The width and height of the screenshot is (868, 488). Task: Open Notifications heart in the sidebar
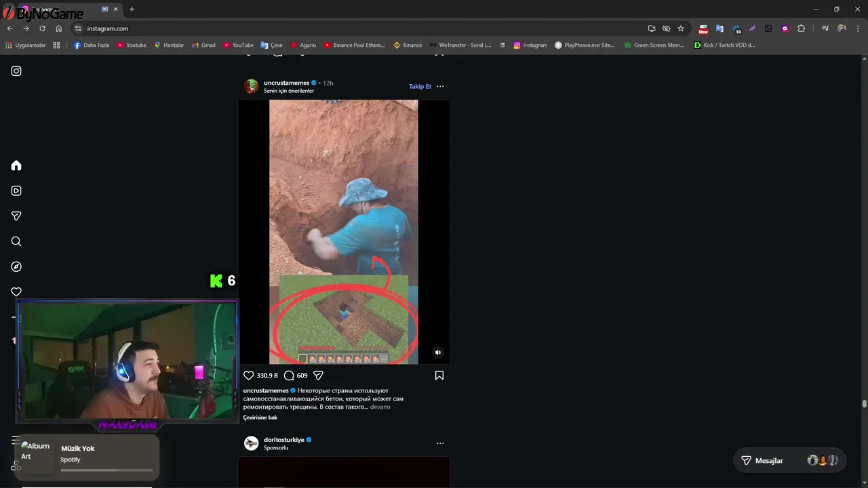[x=16, y=291]
